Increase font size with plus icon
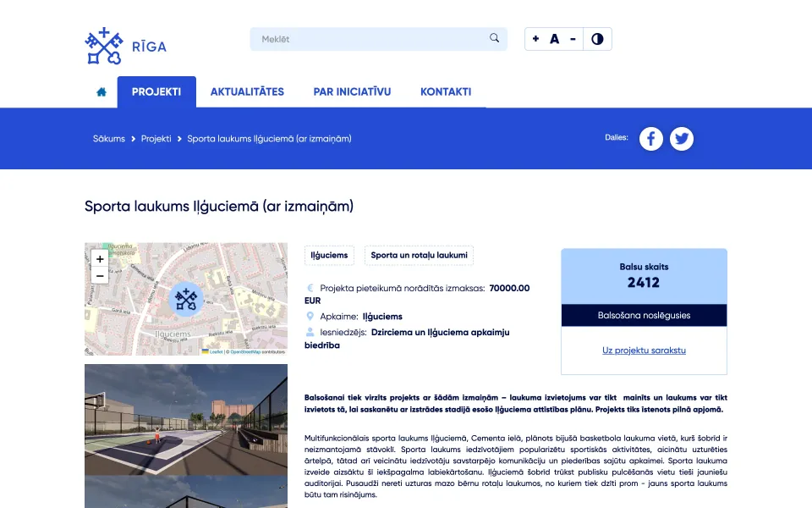 point(535,39)
